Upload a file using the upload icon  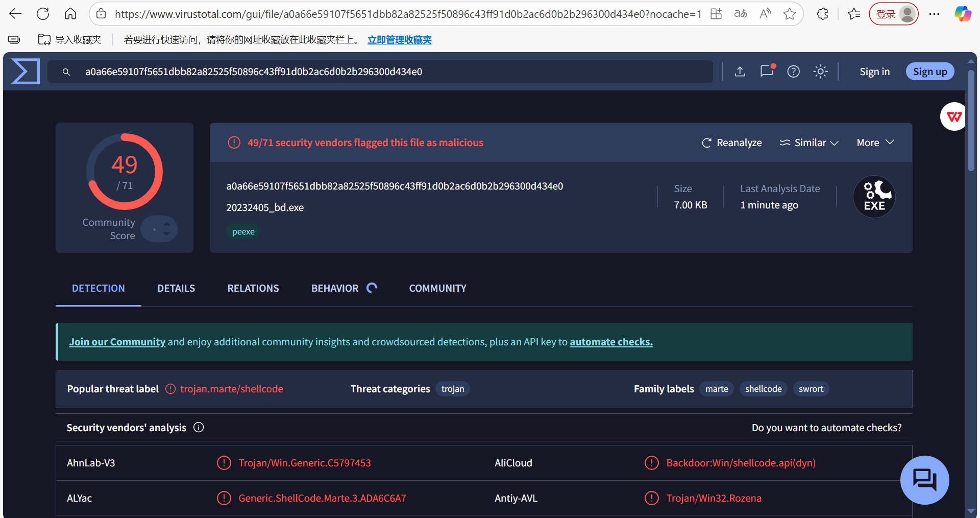tap(740, 72)
